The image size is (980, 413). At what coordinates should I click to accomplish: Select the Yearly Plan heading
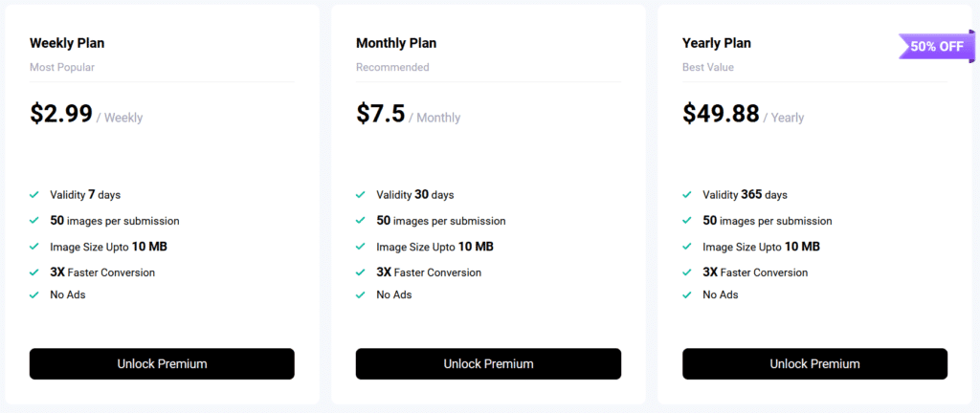coord(717,43)
